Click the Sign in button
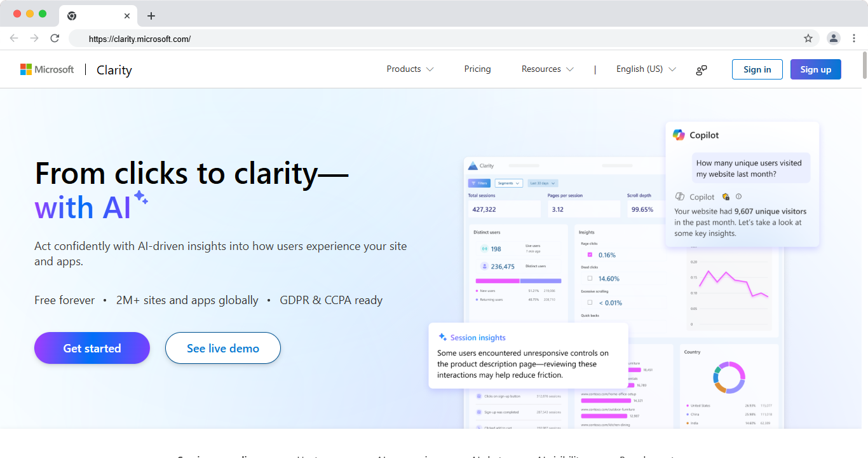This screenshot has height=458, width=868. pyautogui.click(x=757, y=69)
